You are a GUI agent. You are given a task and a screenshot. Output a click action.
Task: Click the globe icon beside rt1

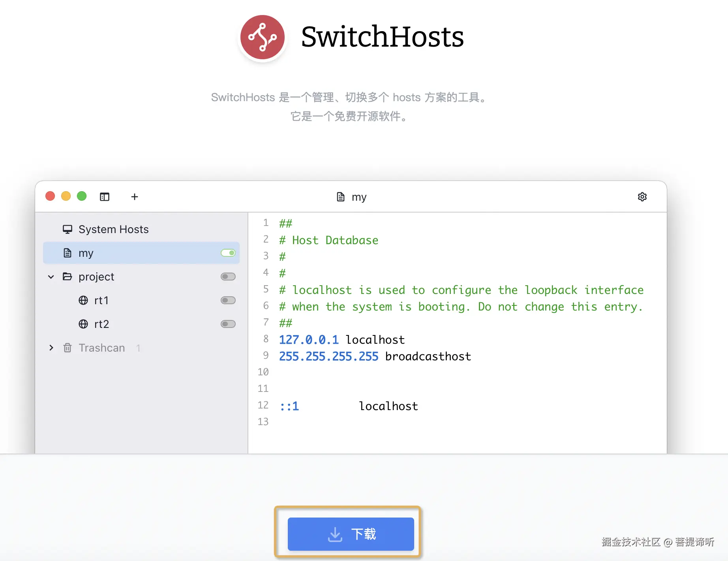pyautogui.click(x=83, y=300)
